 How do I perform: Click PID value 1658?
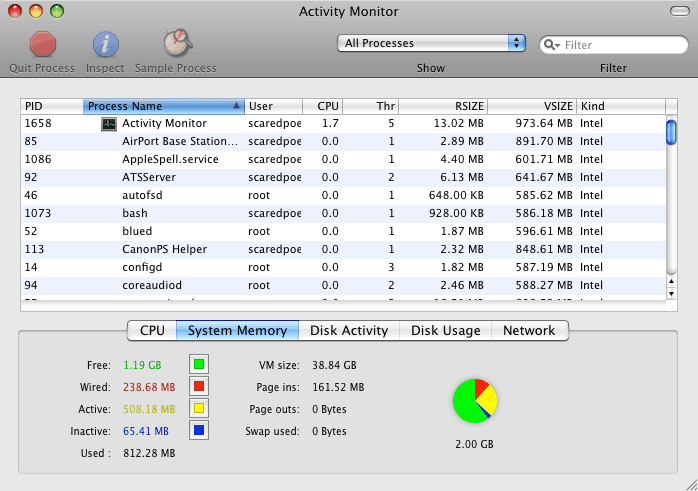click(x=38, y=123)
